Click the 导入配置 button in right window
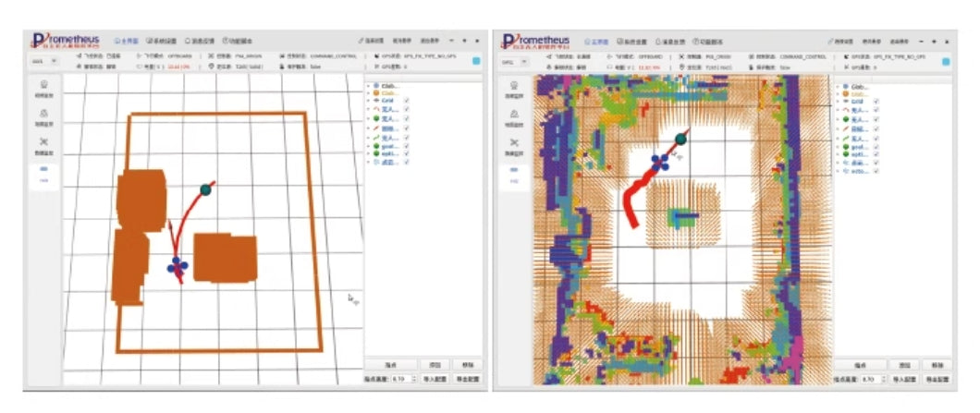 [902, 379]
